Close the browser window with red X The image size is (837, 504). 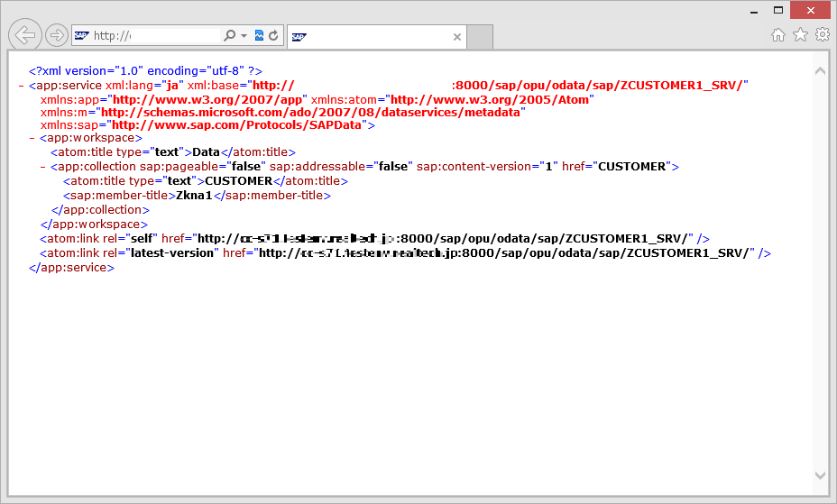tap(810, 10)
